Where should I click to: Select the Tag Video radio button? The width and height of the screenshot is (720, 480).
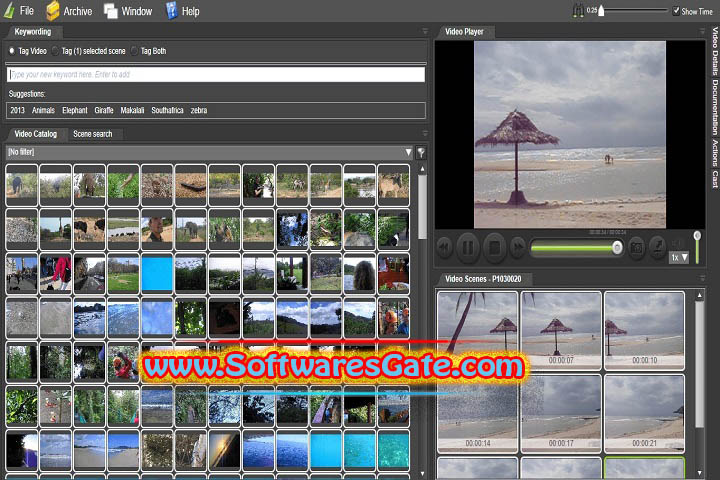click(x=12, y=51)
